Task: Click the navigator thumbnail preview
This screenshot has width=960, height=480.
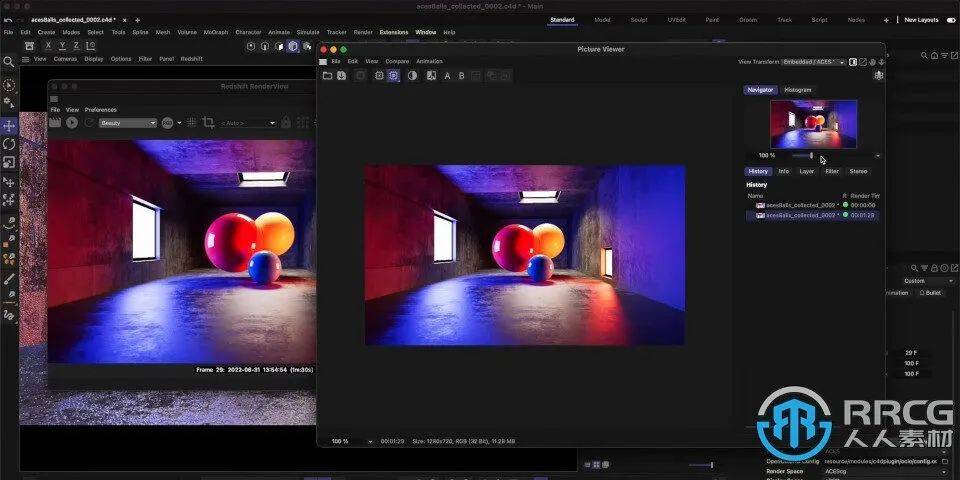Action: (x=813, y=124)
